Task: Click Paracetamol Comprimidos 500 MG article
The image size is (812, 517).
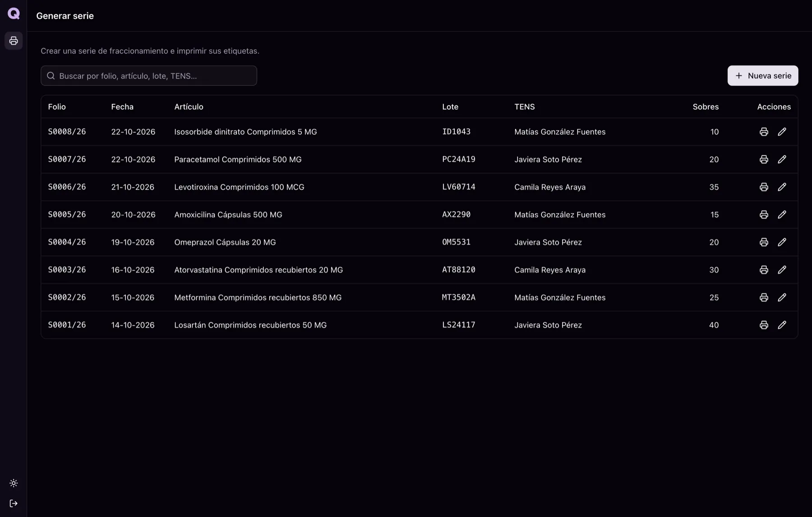Action: [238, 159]
